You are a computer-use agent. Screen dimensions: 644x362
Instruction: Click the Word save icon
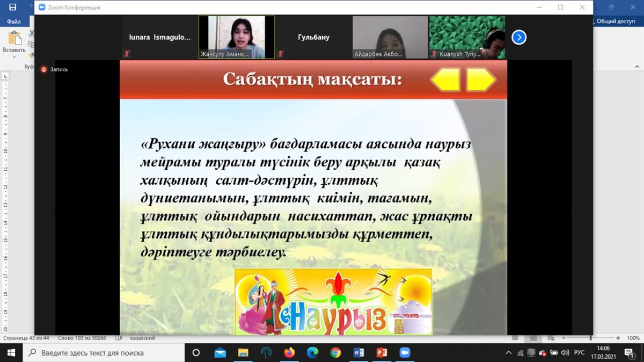[x=13, y=7]
